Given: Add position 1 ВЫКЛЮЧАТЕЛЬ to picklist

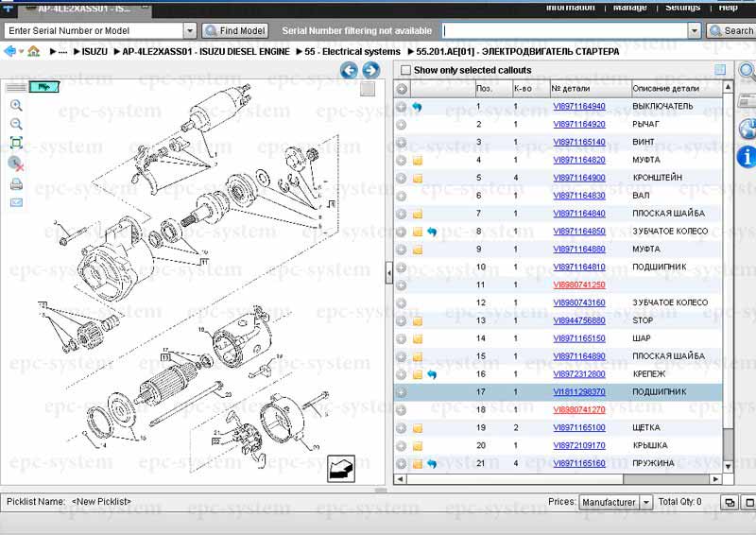Looking at the screenshot, I should coord(402,107).
